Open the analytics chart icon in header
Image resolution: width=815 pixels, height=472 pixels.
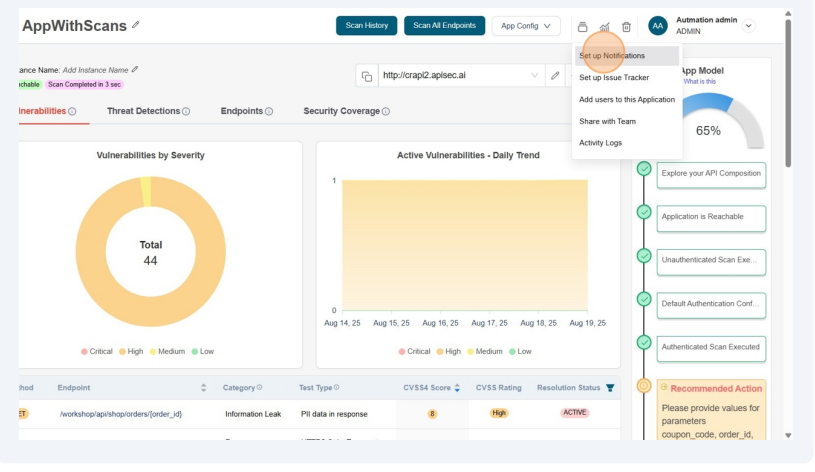(x=604, y=27)
